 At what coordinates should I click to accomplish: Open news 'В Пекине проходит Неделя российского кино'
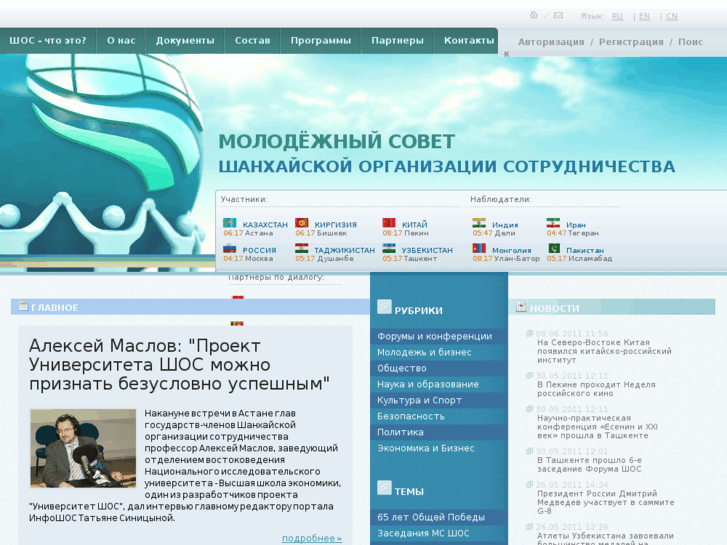coord(596,389)
